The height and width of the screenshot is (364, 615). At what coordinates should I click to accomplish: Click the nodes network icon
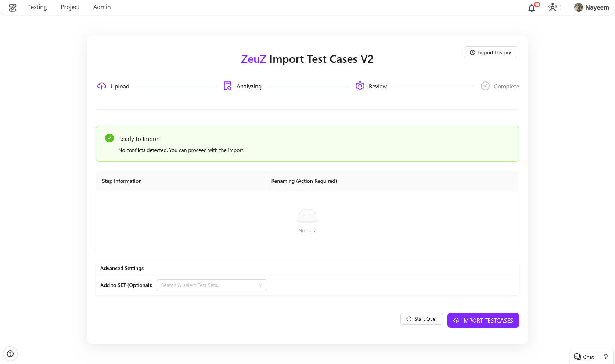(553, 7)
